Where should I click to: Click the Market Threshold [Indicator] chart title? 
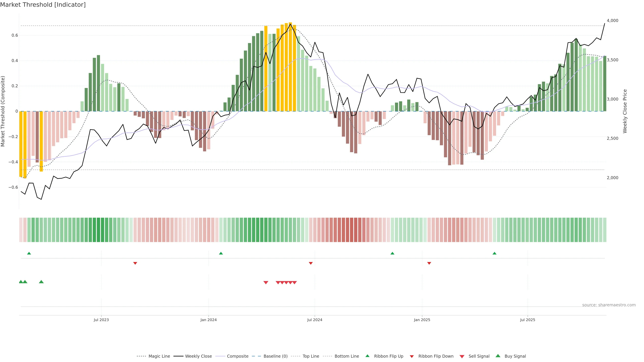[43, 5]
